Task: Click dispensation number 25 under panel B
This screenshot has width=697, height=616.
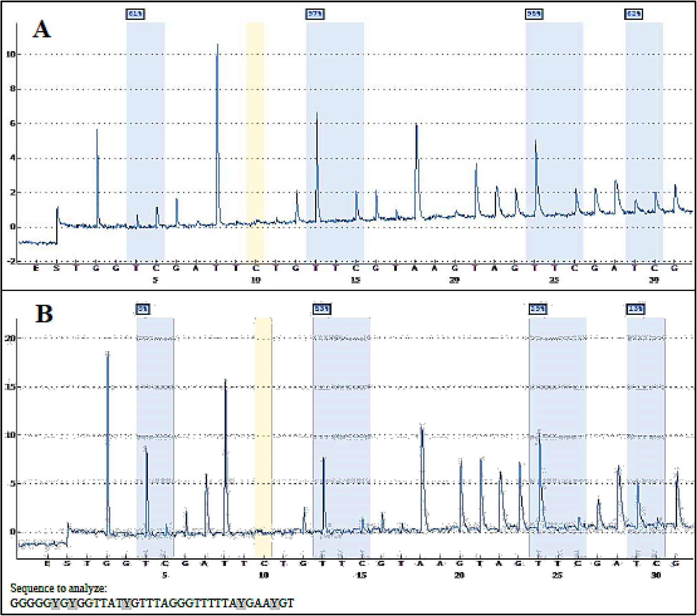Action: 557,575
